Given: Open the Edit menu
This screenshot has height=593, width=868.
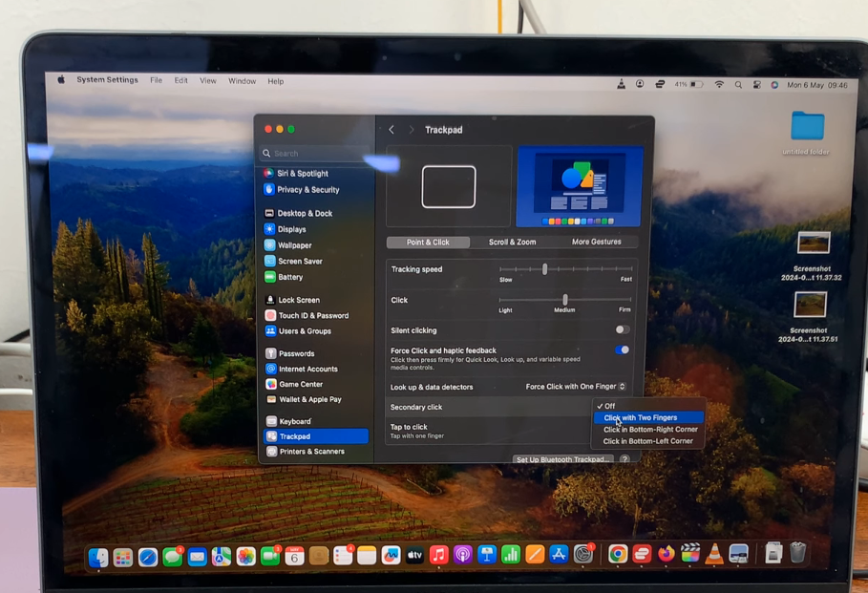Looking at the screenshot, I should pos(181,80).
